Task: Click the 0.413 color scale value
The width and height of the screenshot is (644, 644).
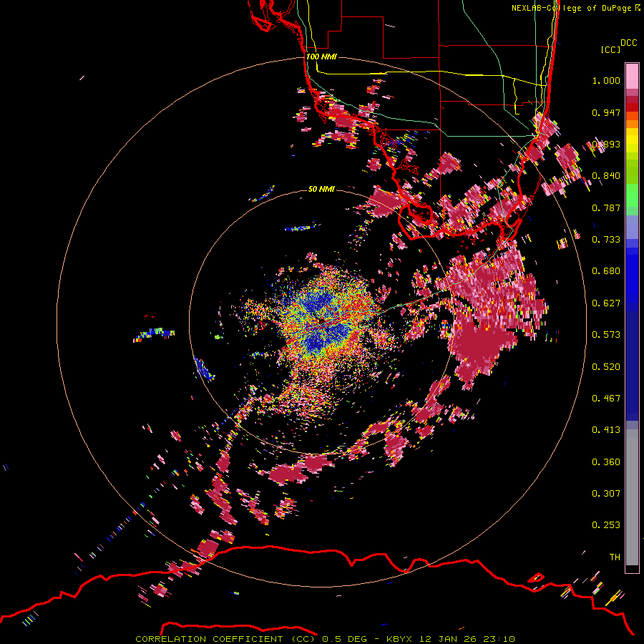Action: click(x=606, y=430)
